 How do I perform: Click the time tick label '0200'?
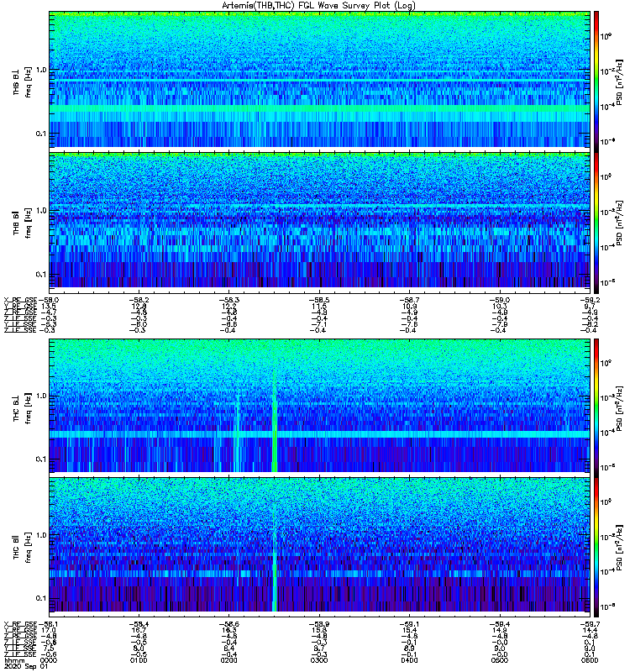click(x=228, y=660)
